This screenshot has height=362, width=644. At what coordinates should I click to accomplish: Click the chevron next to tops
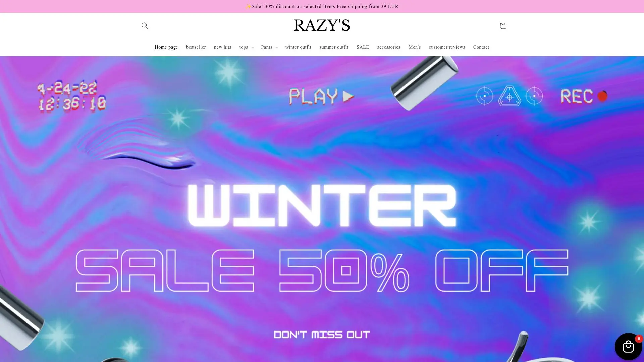click(253, 48)
